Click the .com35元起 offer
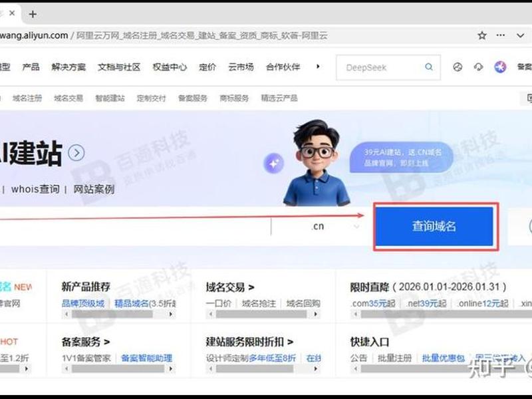532x399 pixels. point(373,303)
